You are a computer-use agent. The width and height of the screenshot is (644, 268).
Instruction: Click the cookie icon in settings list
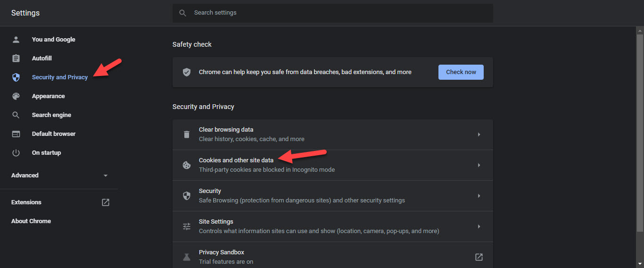click(187, 165)
